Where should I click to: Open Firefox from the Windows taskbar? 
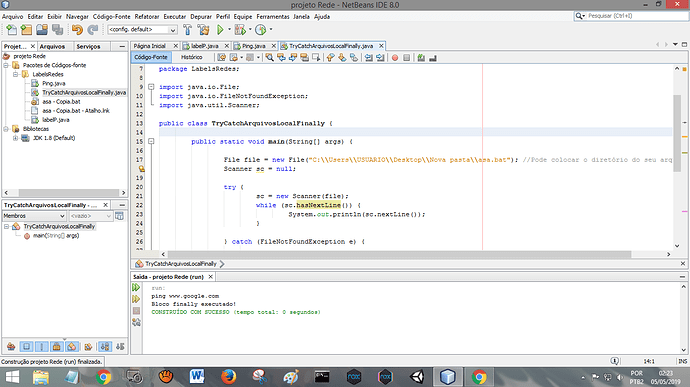pyautogui.click(x=228, y=377)
